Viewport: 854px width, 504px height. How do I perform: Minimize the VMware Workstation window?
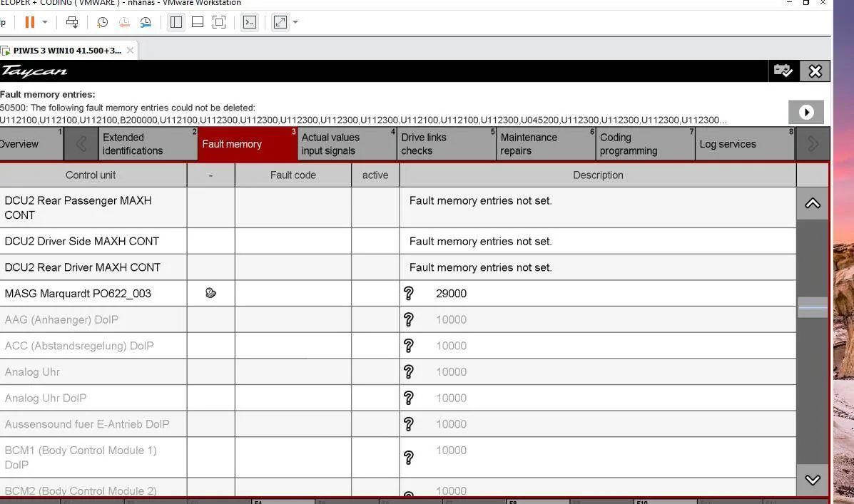(x=789, y=3)
